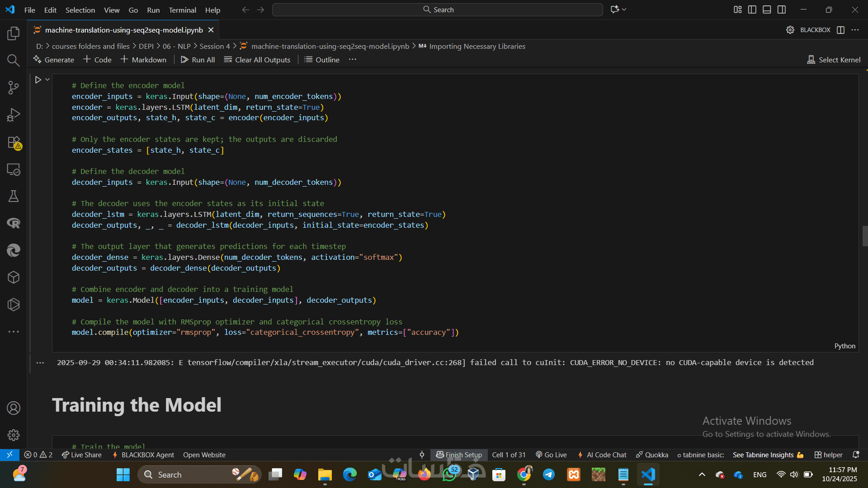
Task: Toggle the secondary side bar layout button
Action: click(x=782, y=9)
